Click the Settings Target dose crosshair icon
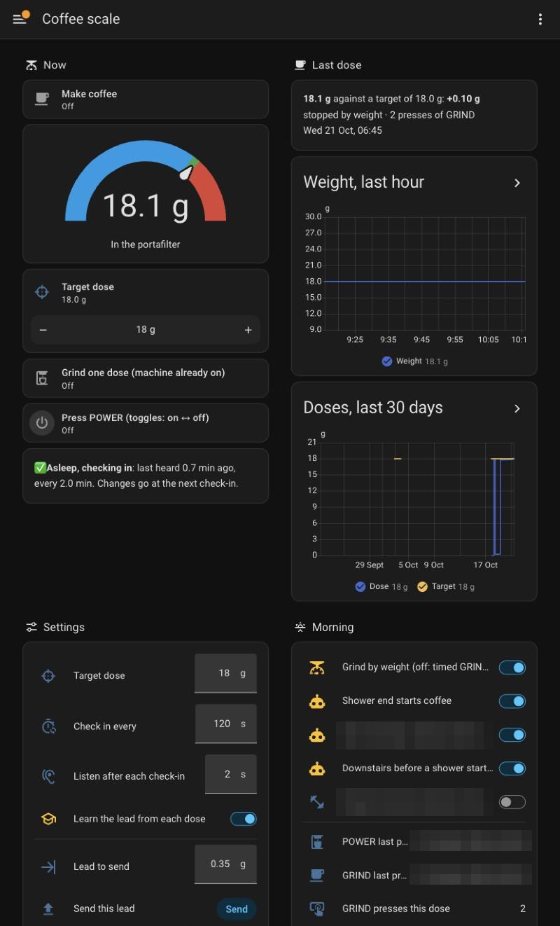The height and width of the screenshot is (926, 560). [x=48, y=675]
